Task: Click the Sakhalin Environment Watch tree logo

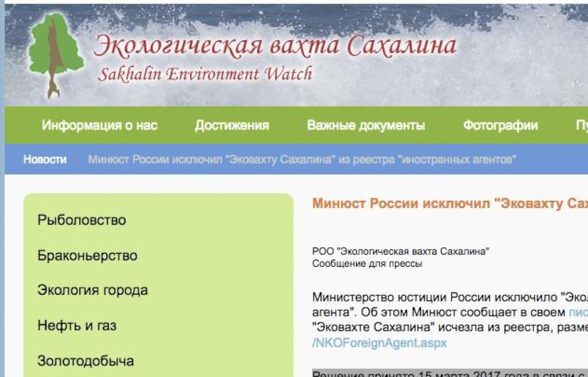Action: (x=56, y=55)
